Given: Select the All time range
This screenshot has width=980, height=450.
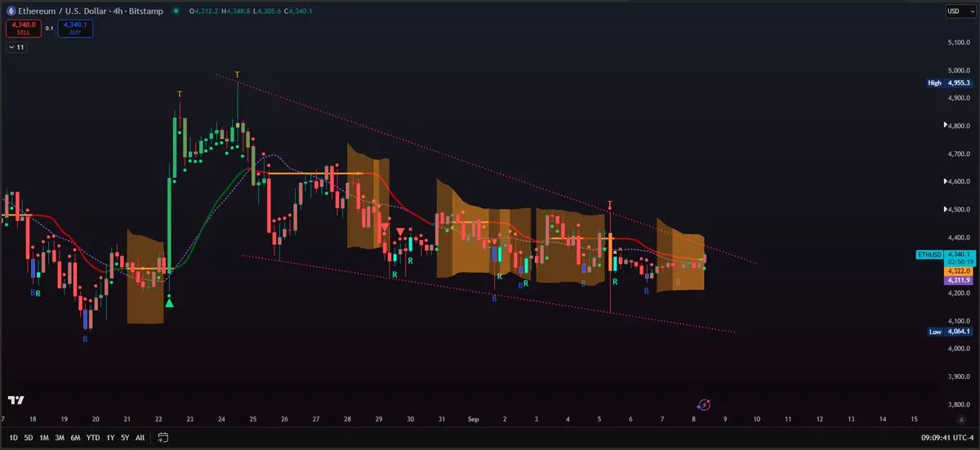Looking at the screenshot, I should pos(140,437).
